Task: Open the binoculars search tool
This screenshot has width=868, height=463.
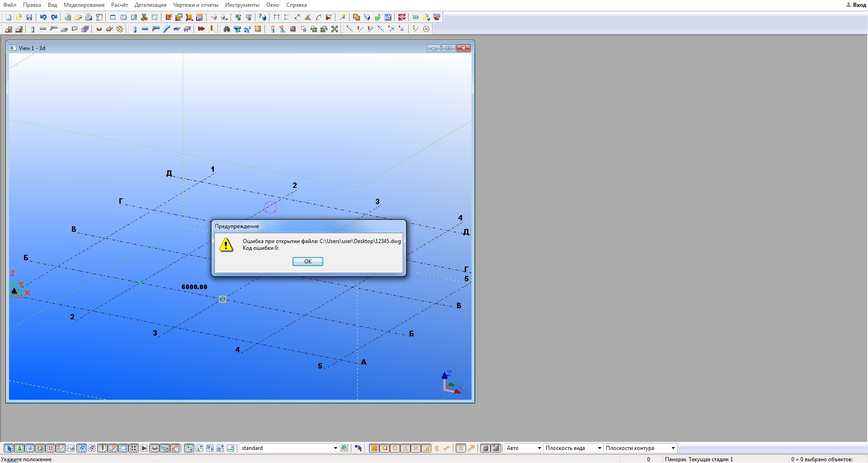Action: [226, 29]
